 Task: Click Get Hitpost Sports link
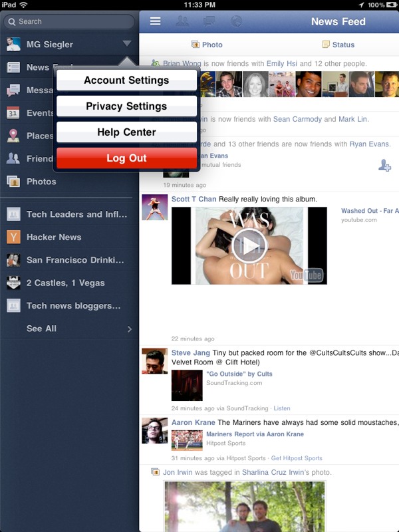pyautogui.click(x=297, y=458)
